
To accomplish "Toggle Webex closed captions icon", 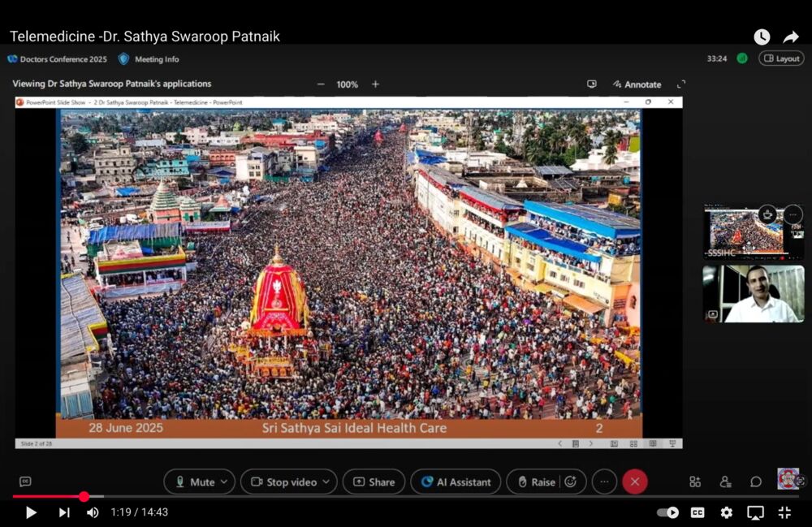I will (25, 482).
